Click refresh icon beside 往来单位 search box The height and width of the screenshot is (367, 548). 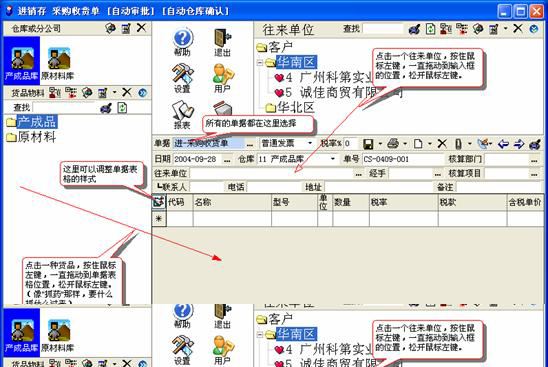(x=430, y=29)
